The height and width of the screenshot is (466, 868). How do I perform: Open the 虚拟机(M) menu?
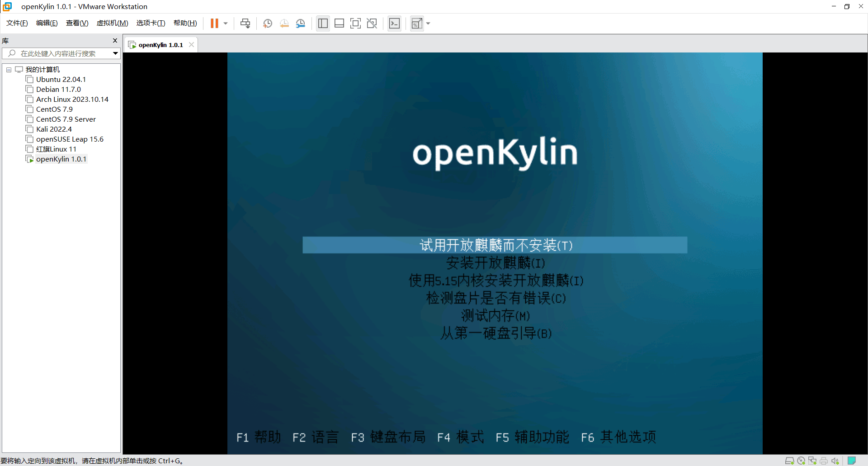112,23
